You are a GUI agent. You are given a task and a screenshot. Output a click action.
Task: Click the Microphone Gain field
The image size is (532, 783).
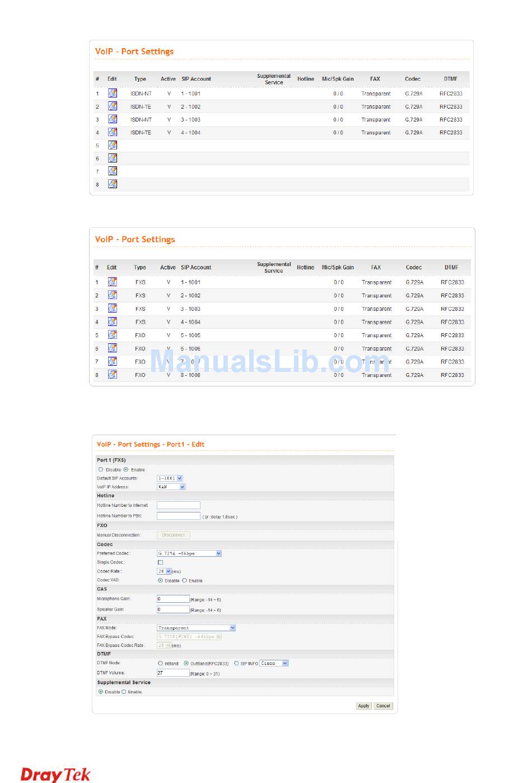[173, 599]
